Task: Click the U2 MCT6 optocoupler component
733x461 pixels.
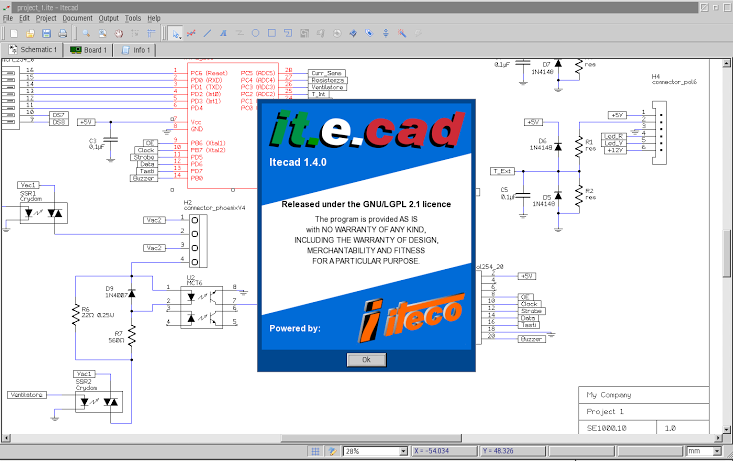Action: click(201, 308)
